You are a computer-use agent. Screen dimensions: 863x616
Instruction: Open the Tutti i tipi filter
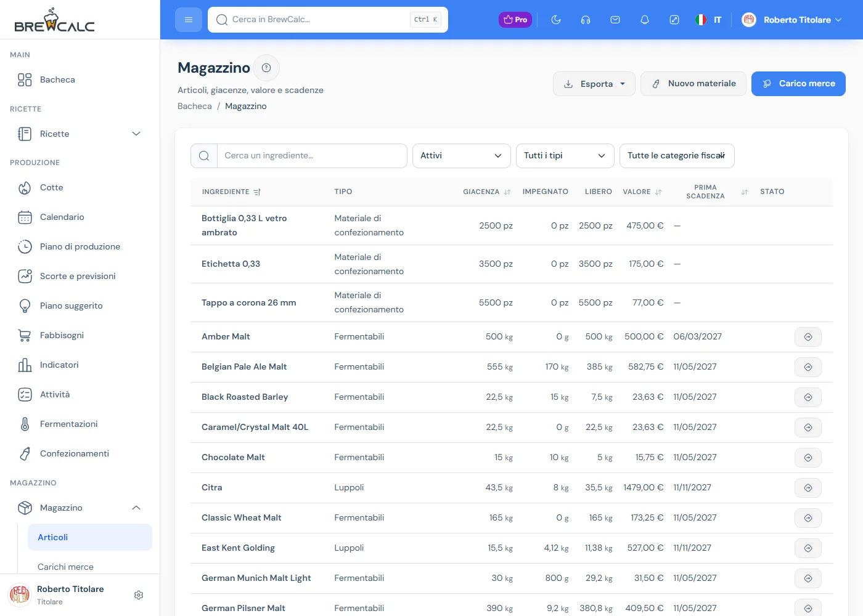[x=565, y=156]
